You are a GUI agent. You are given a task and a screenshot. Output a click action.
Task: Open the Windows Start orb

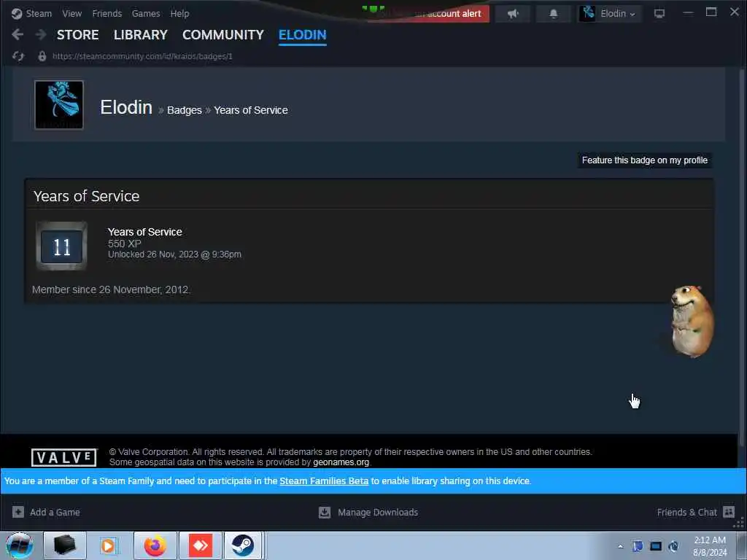20,545
